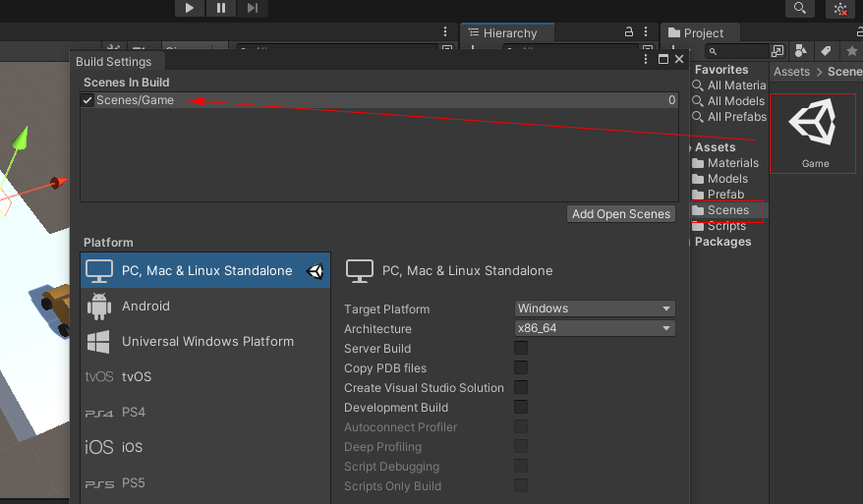Enable the Copy PDB files checkbox

click(x=521, y=367)
